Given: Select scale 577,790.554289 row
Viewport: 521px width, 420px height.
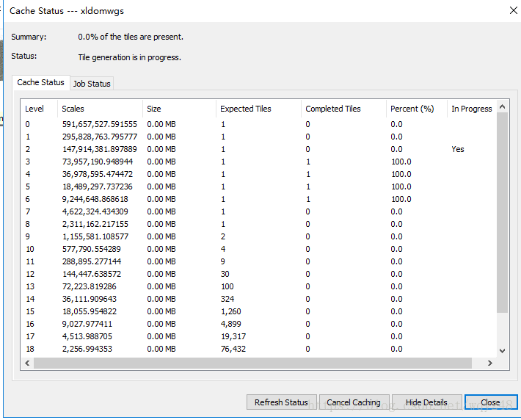Looking at the screenshot, I should tap(258, 249).
